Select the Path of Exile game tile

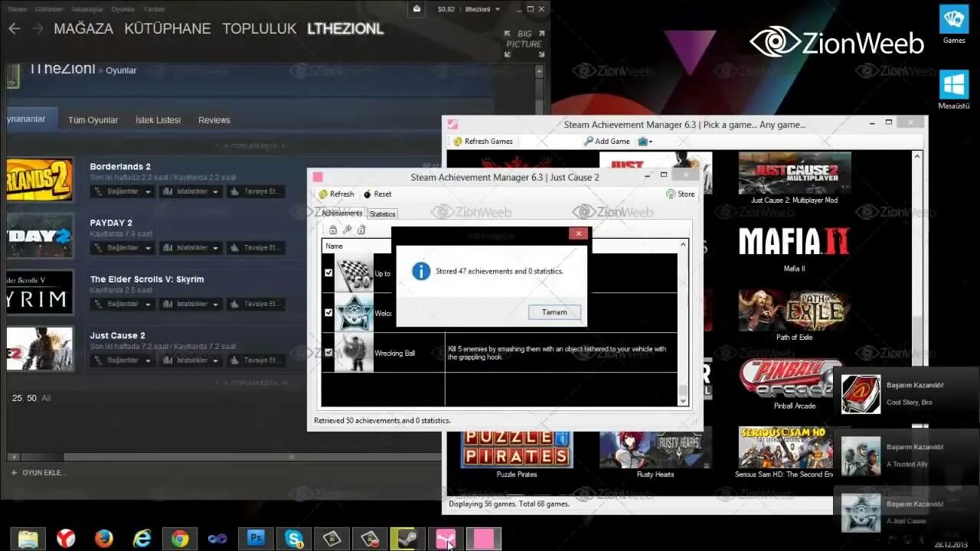tap(794, 315)
